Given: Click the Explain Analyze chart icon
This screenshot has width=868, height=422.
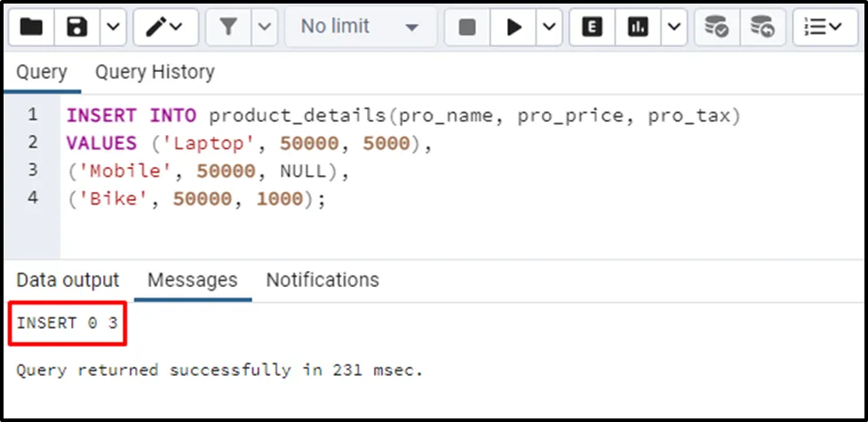Looking at the screenshot, I should 638,28.
